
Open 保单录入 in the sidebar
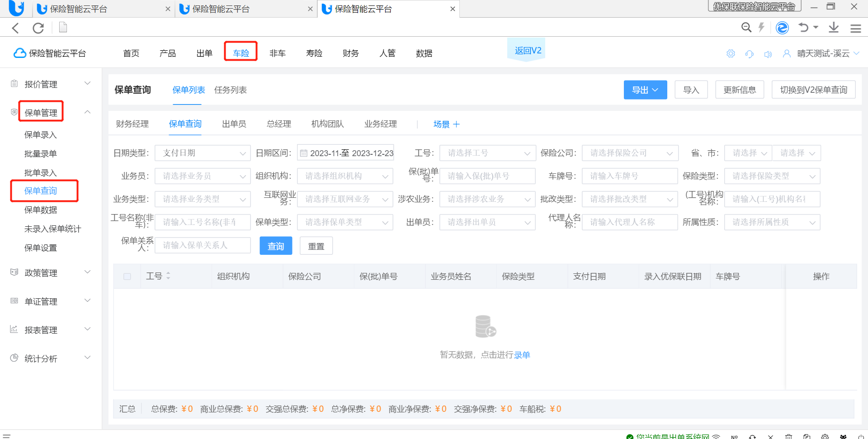[x=41, y=135]
